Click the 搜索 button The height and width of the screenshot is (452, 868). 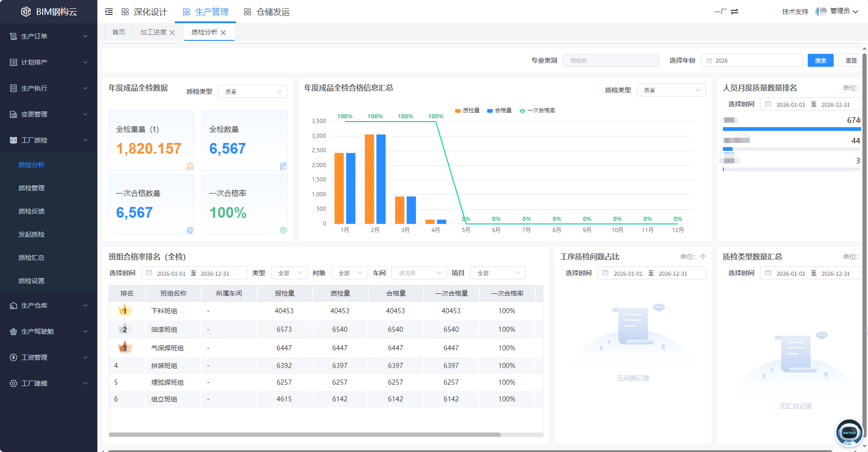pos(821,60)
